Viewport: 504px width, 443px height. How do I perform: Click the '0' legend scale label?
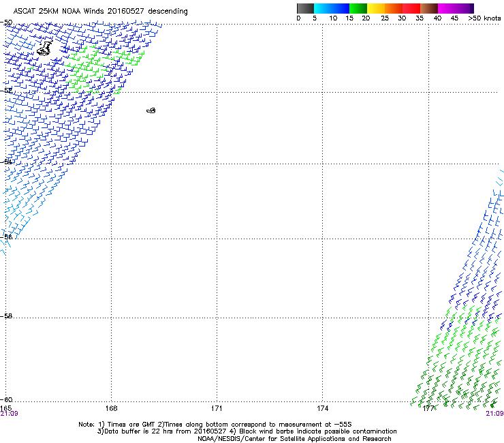[x=298, y=18]
